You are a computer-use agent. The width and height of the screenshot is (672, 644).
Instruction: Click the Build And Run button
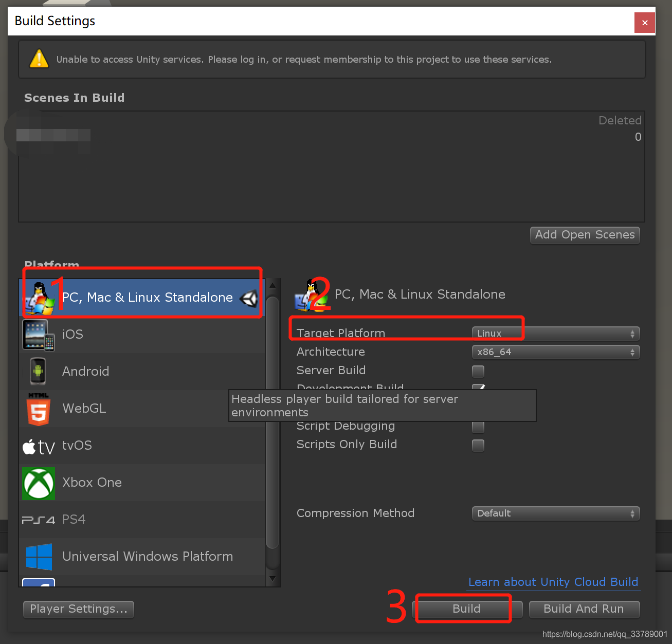[x=584, y=609]
